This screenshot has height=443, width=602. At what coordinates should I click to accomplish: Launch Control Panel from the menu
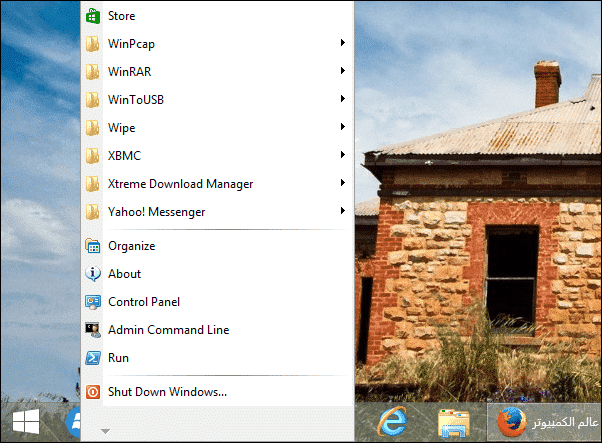click(x=143, y=302)
